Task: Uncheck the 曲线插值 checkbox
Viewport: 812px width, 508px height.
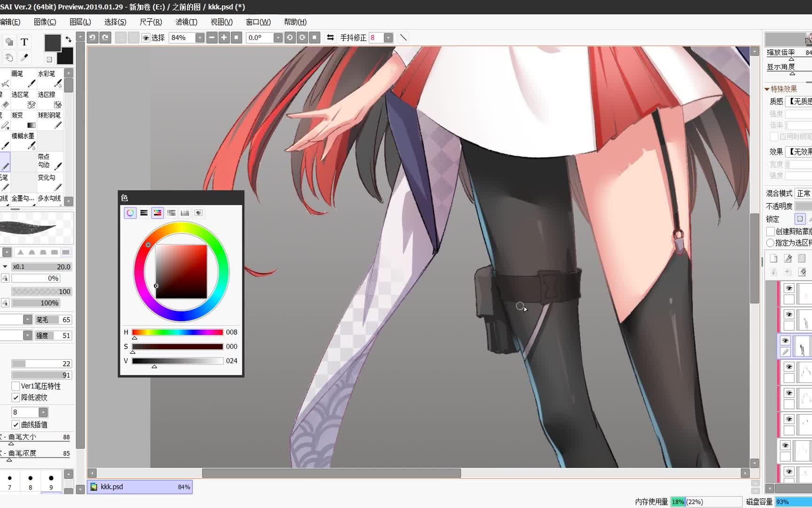Action: tap(16, 425)
